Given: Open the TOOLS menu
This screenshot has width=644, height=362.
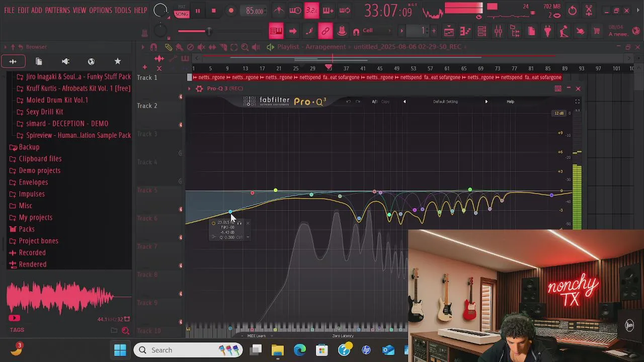Looking at the screenshot, I should (x=123, y=10).
